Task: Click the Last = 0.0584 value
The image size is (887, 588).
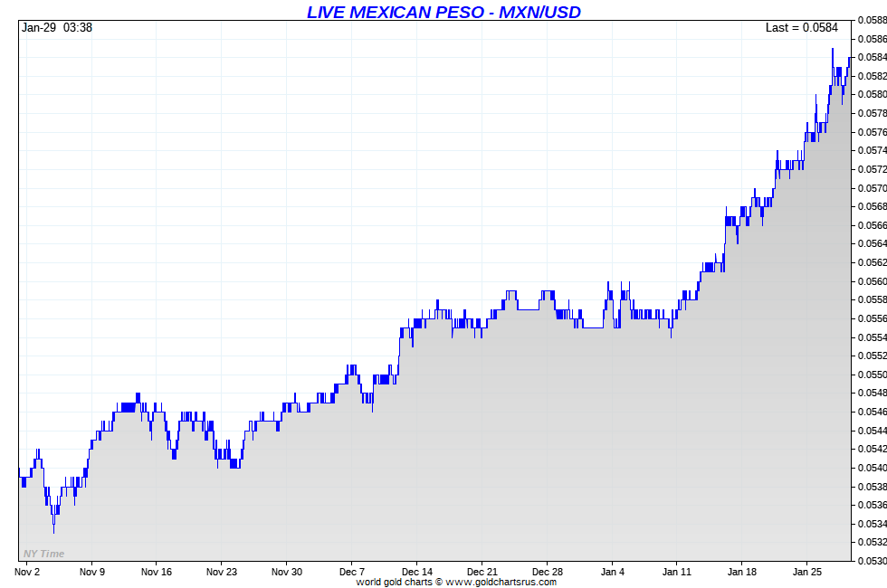Action: click(802, 28)
